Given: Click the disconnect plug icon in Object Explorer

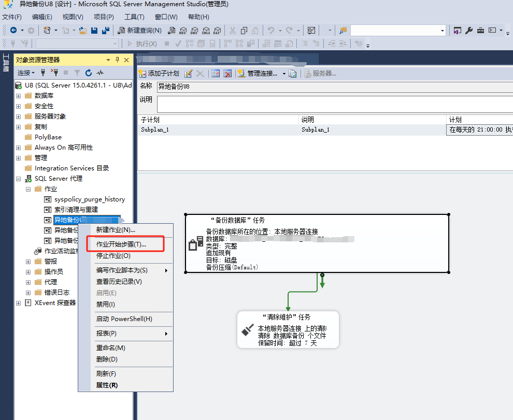Looking at the screenshot, I should click(54, 73).
